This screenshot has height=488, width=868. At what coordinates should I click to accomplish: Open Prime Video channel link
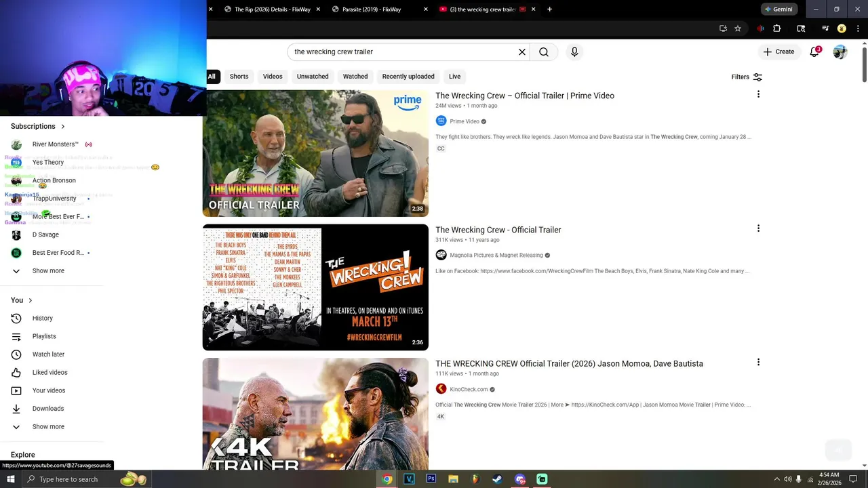point(465,121)
